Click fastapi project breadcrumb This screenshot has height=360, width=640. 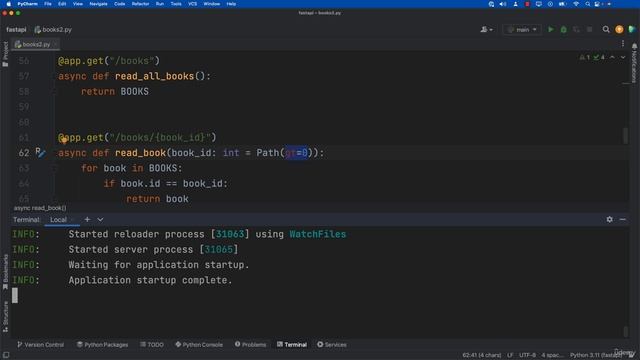16,29
